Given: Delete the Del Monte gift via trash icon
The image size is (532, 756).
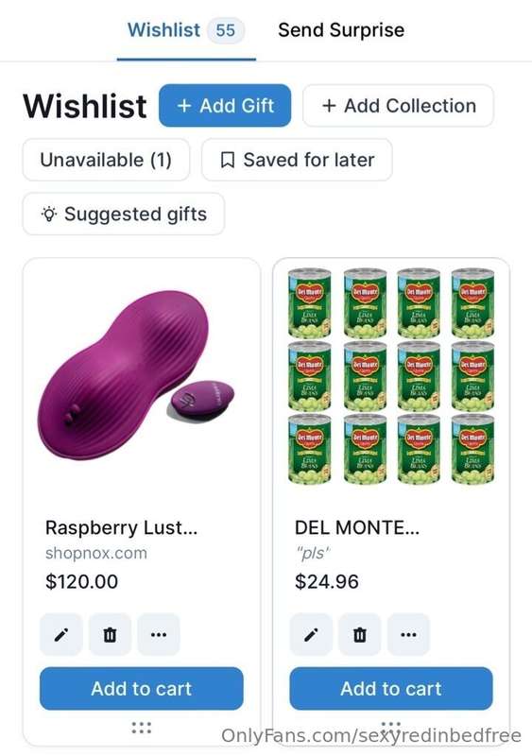Looking at the screenshot, I should 360,634.
